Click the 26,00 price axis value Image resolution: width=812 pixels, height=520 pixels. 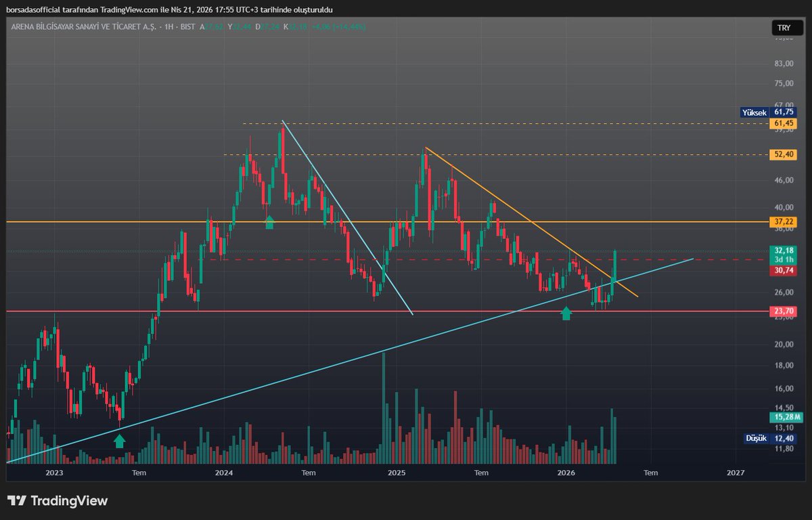coord(784,292)
